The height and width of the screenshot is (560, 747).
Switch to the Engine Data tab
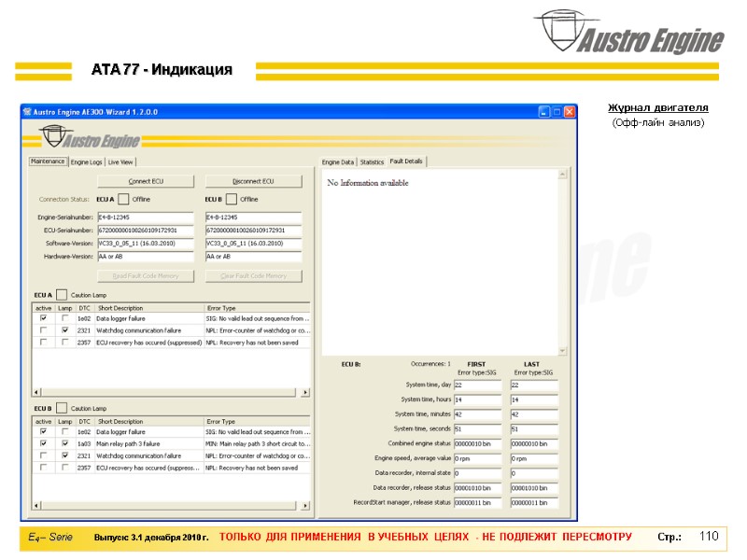(338, 161)
